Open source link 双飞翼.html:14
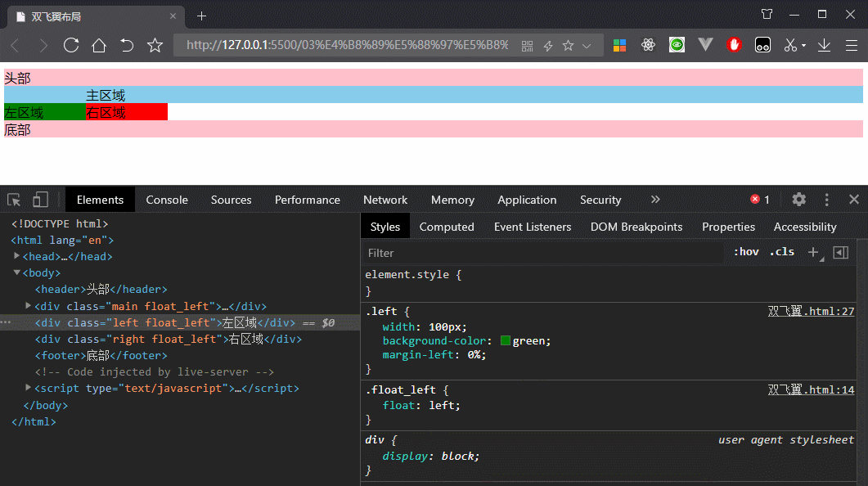 811,389
